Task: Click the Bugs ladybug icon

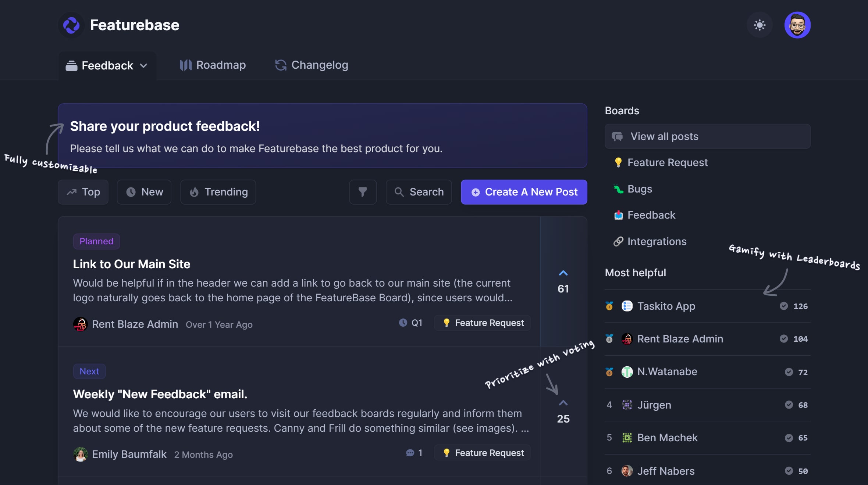Action: (x=618, y=189)
